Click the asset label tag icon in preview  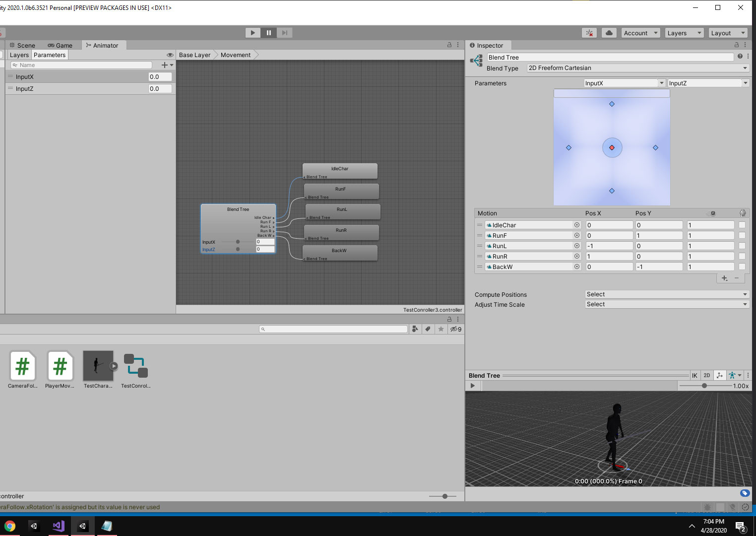(745, 493)
